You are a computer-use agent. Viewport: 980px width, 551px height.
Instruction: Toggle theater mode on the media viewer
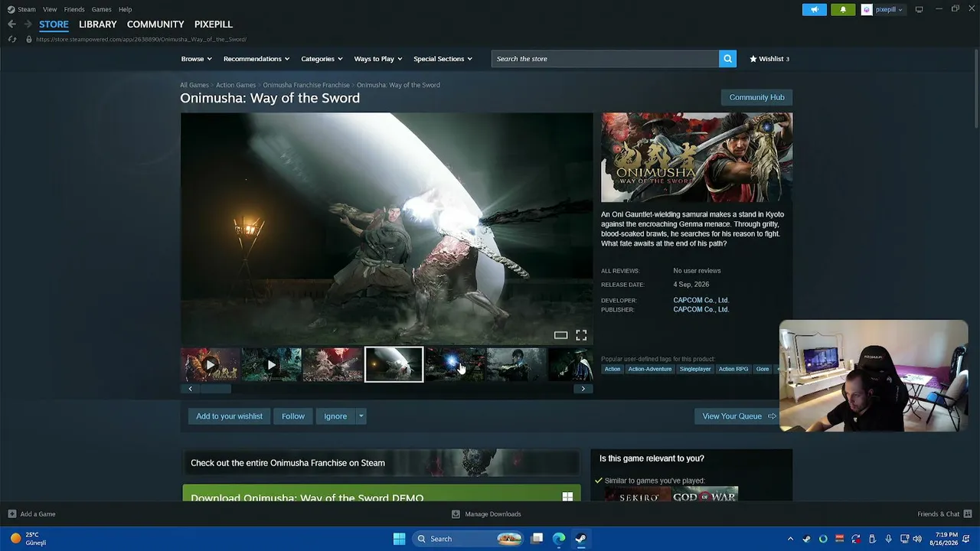click(x=560, y=335)
